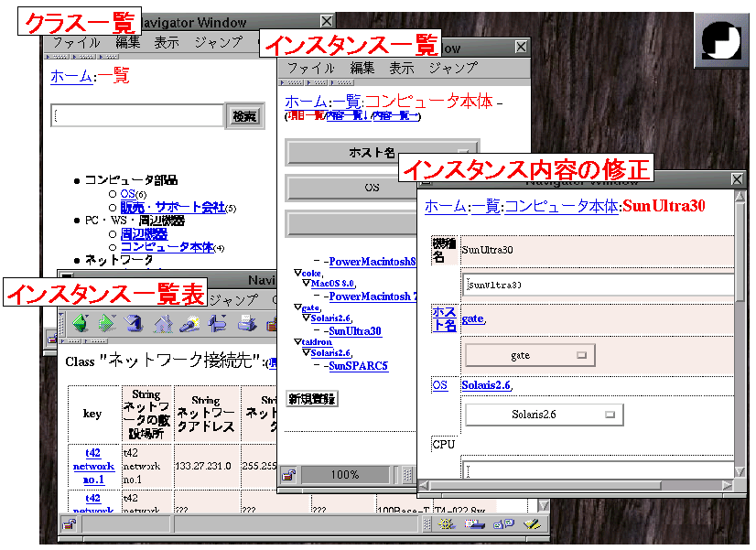Open the Guide signpost icon

[218, 322]
